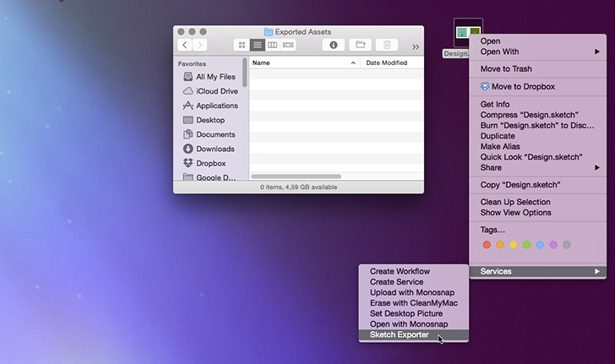Select Dropbox in Finder sidebar
Image resolution: width=615 pixels, height=364 pixels.
coord(211,164)
